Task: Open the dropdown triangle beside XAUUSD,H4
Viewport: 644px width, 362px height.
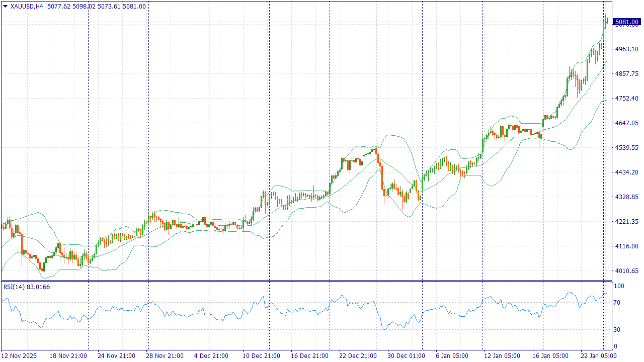Action: click(5, 7)
